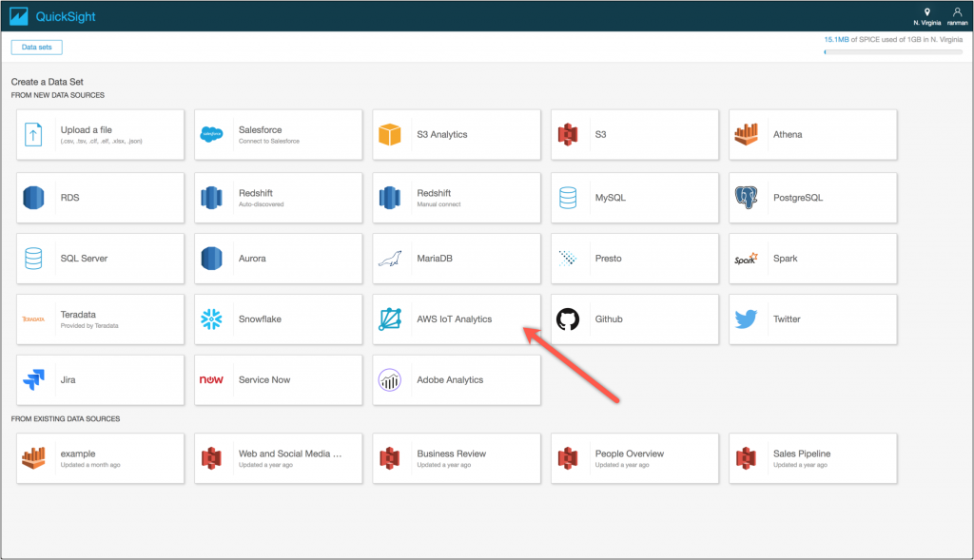Click the Sales Pipeline label
Image resolution: width=974 pixels, height=560 pixels.
802,454
